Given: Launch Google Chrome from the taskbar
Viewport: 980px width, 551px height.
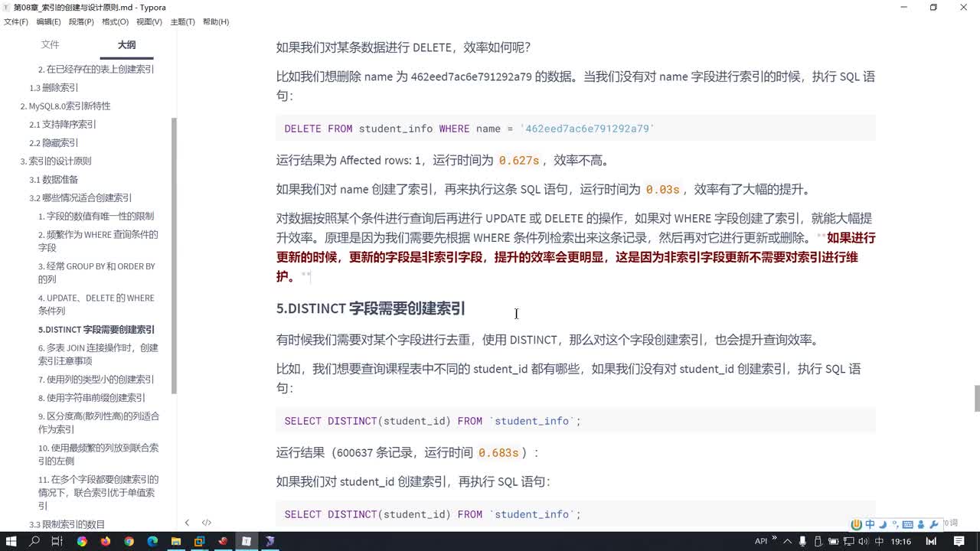Looking at the screenshot, I should click(x=129, y=541).
